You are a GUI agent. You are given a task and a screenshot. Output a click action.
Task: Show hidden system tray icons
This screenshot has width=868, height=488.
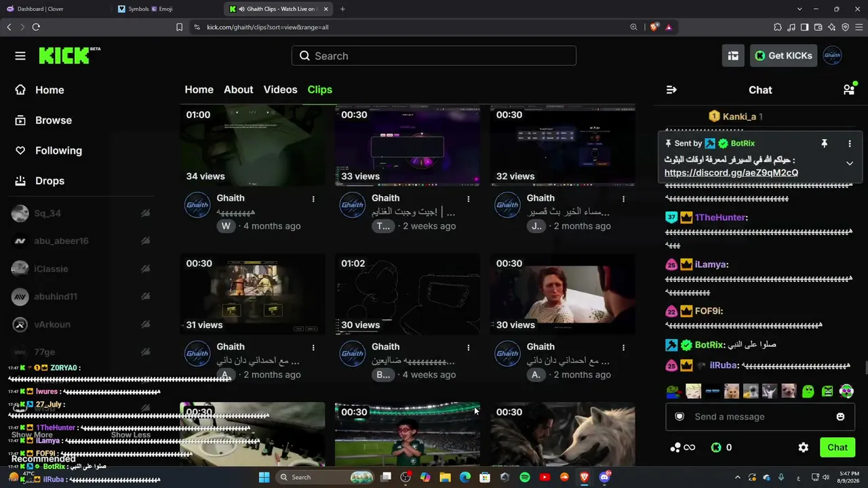pyautogui.click(x=738, y=477)
